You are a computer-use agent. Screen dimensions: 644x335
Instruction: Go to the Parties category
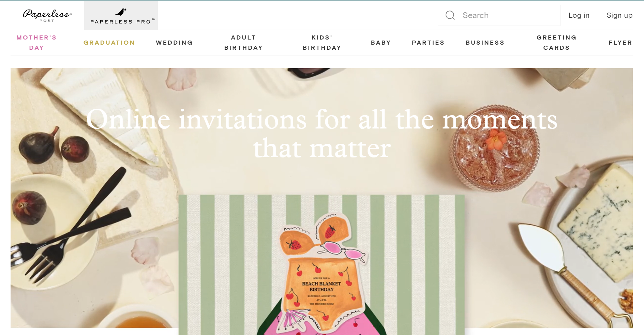click(428, 43)
